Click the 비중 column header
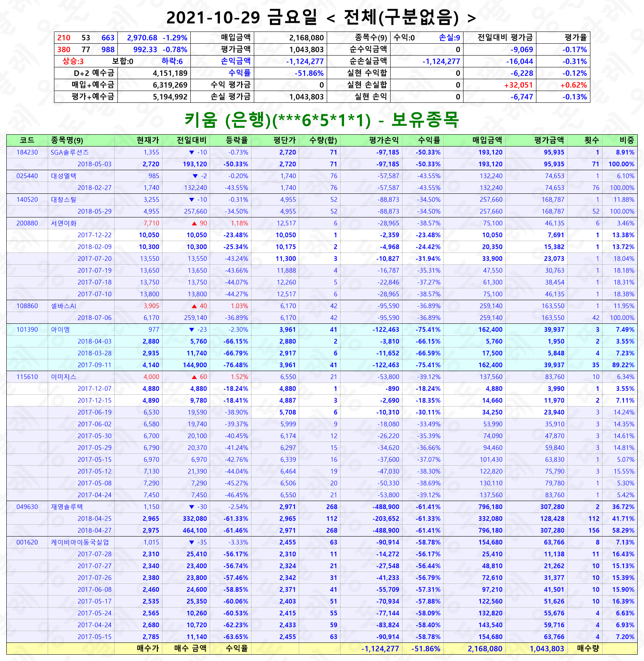The width and height of the screenshot is (644, 661). click(627, 140)
